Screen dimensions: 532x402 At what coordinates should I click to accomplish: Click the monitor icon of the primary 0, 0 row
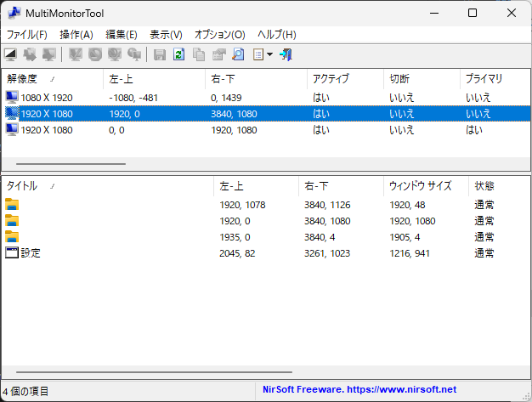[12, 130]
